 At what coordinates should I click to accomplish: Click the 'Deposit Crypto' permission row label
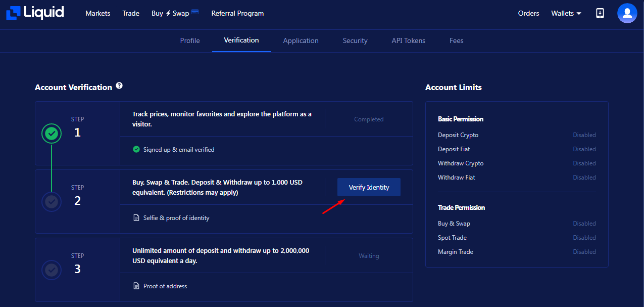(x=458, y=135)
